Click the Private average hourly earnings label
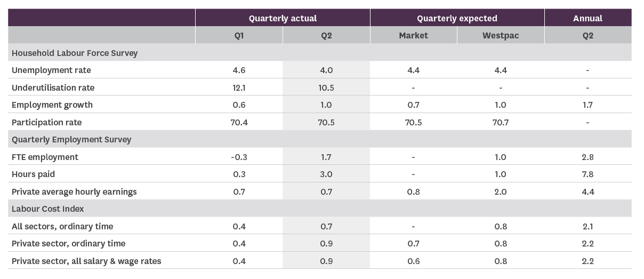Image resolution: width=644 pixels, height=279 pixels. (74, 192)
